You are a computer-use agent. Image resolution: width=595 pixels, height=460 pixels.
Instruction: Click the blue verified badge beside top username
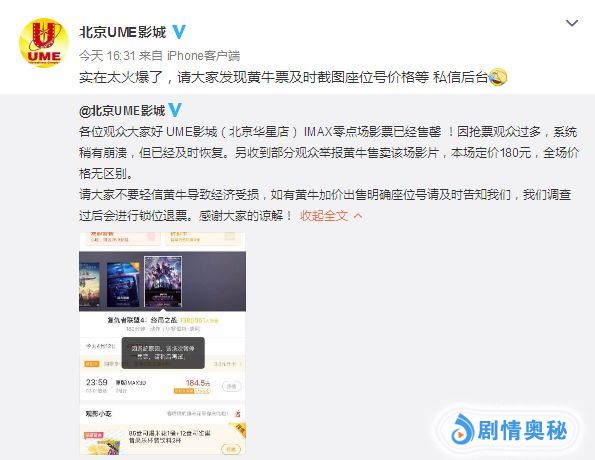point(178,32)
